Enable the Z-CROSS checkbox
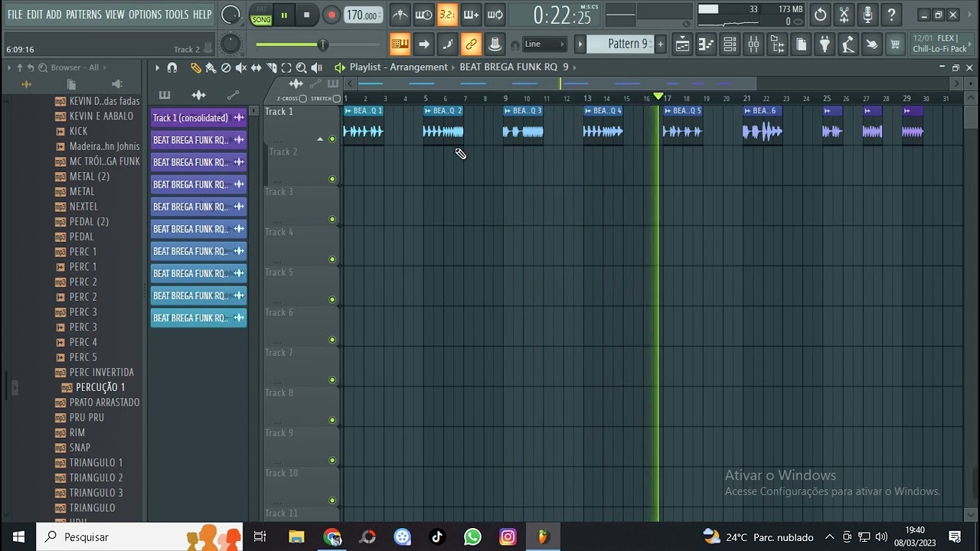Screen dimensions: 980x551 302,99
